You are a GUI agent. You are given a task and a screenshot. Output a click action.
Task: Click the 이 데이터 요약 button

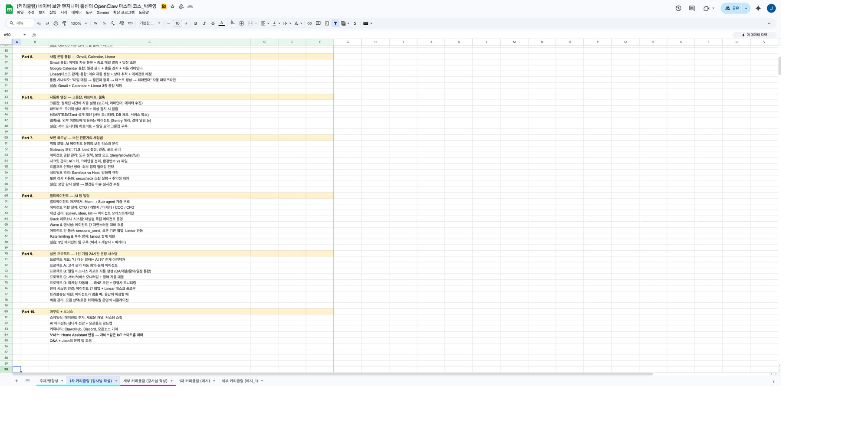754,35
